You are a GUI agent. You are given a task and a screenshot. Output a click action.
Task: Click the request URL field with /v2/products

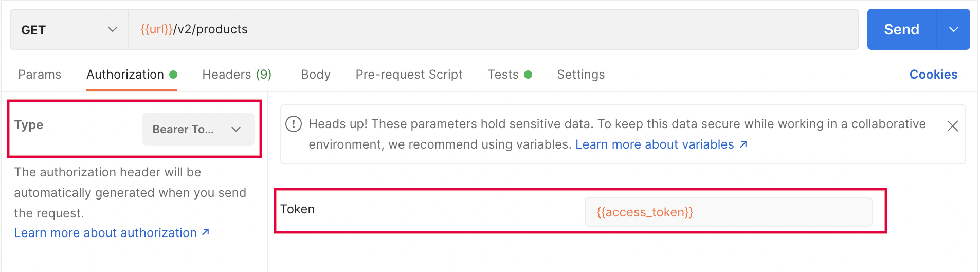coord(494,29)
